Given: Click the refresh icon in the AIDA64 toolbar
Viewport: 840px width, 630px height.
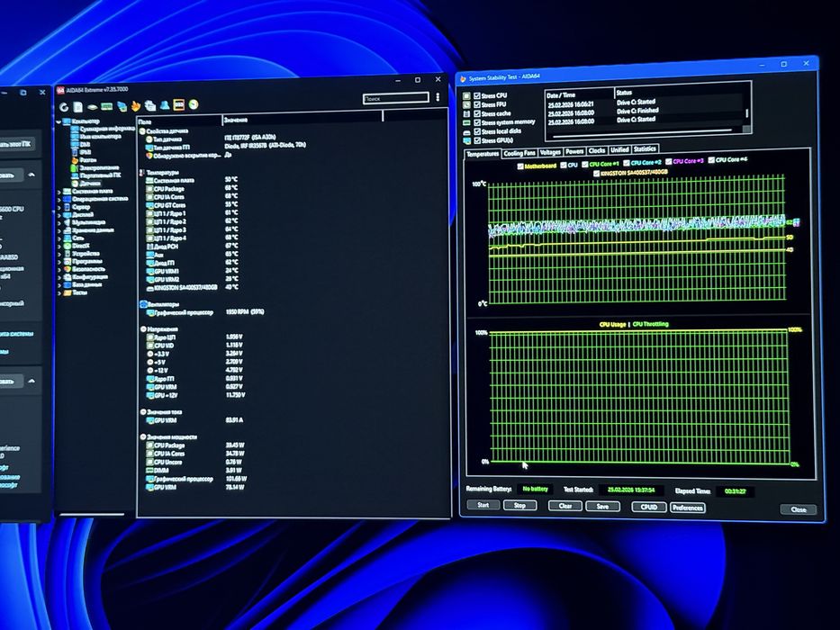Looking at the screenshot, I should (x=64, y=107).
